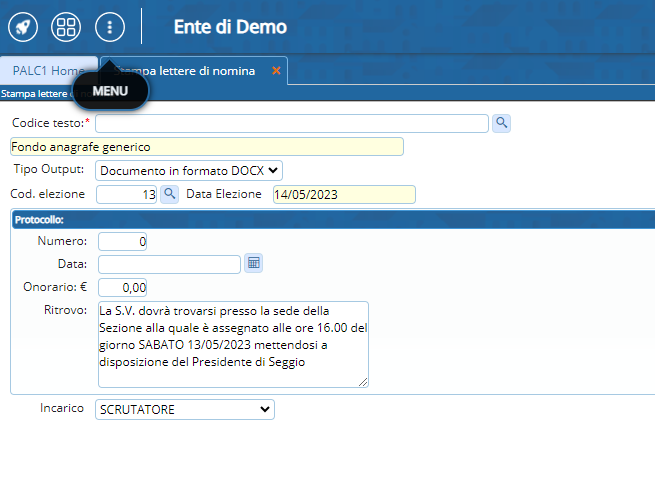Click lookup icon beside Cod. elezione
Image resolution: width=655 pixels, height=495 pixels.
(x=170, y=194)
